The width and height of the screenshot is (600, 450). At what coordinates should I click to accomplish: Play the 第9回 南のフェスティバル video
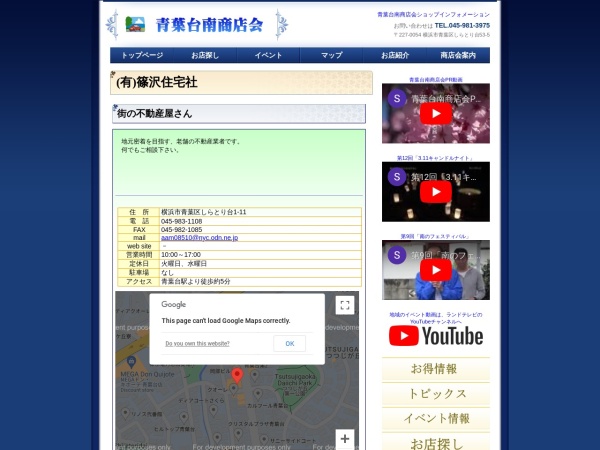coord(436,270)
